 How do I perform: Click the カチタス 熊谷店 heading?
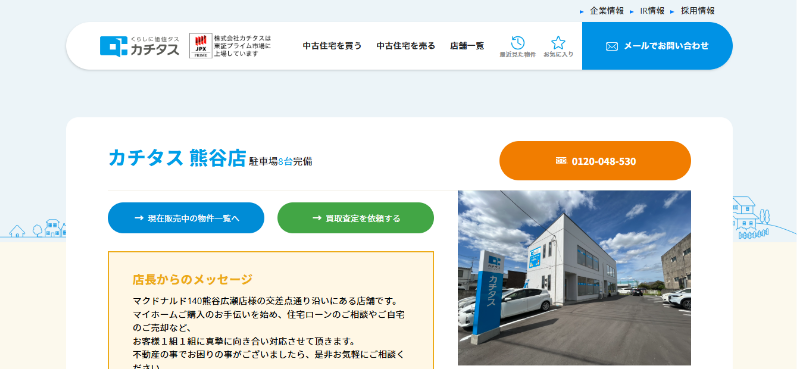[x=177, y=158]
